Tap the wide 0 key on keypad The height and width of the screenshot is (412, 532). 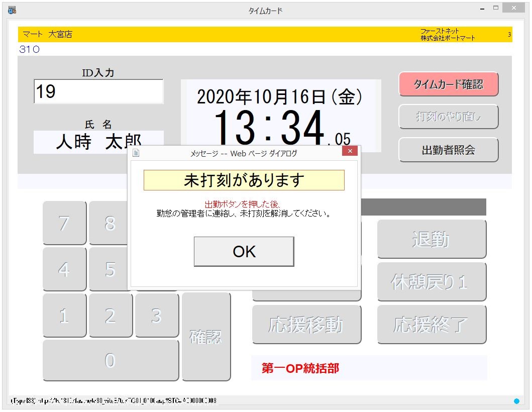111,360
